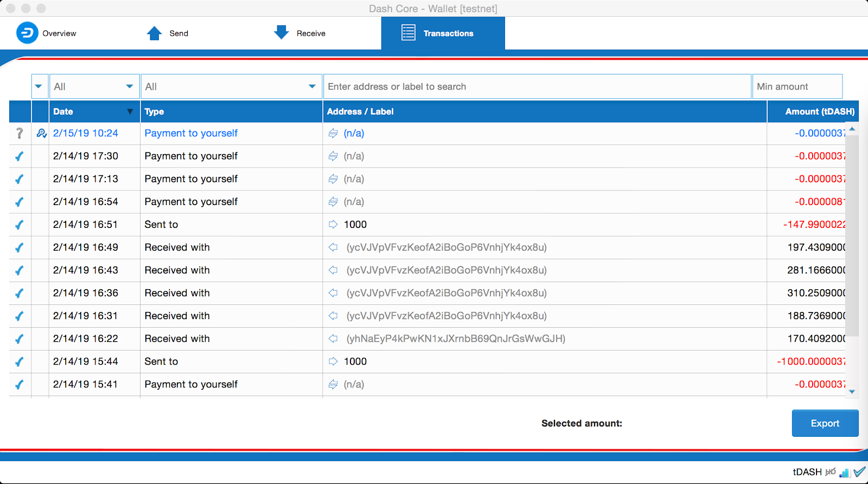868x484 pixels.
Task: Select address cell on 2/14/19 16:36 row
Action: tap(446, 293)
